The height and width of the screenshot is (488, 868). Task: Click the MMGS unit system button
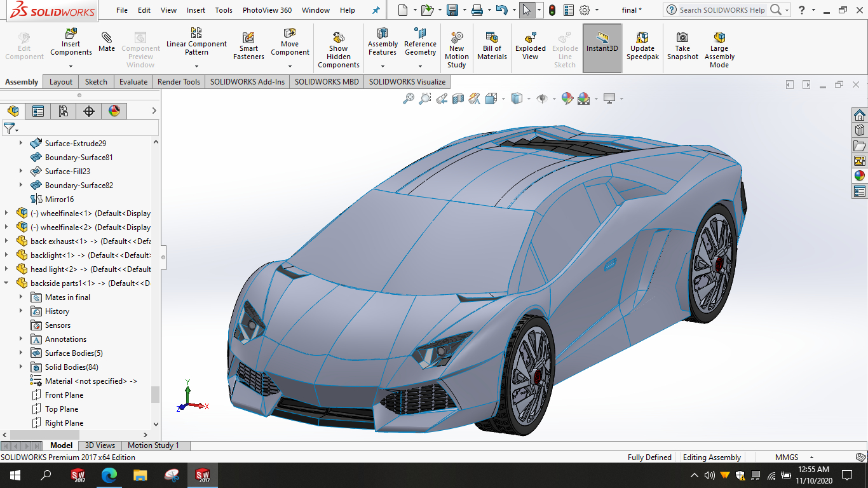pos(786,457)
